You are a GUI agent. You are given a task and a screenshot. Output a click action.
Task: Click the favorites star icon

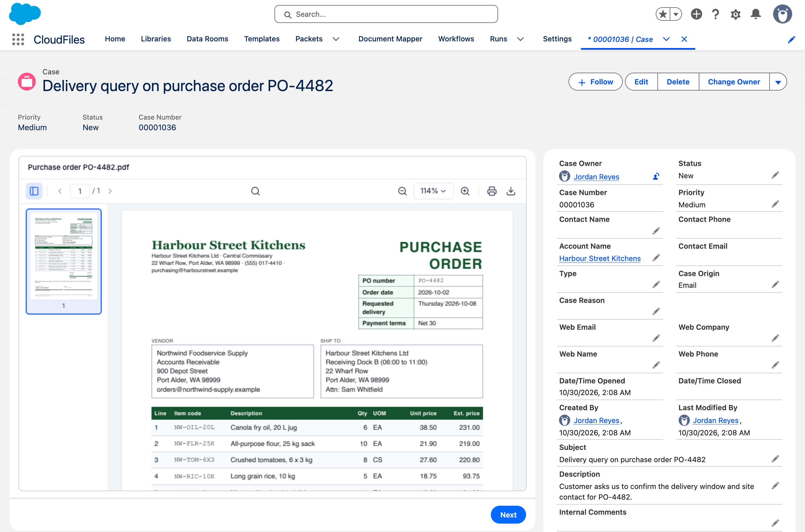pyautogui.click(x=662, y=14)
